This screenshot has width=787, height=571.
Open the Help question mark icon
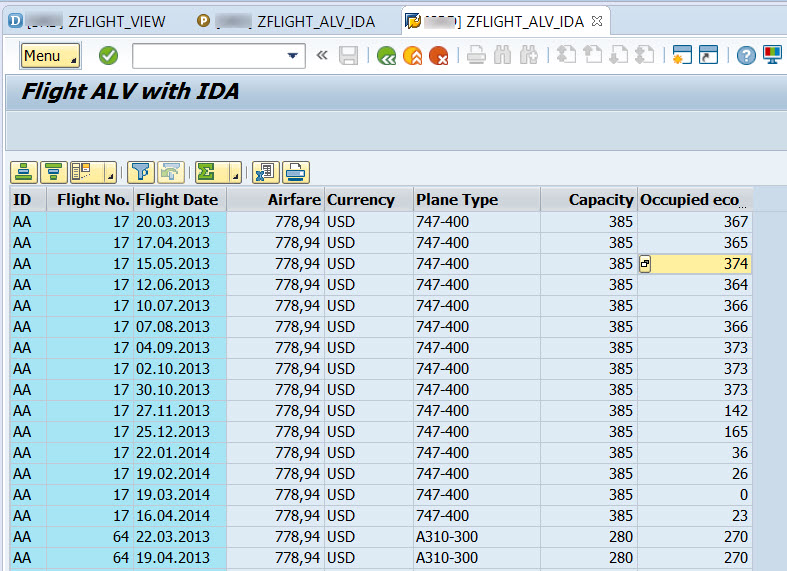pos(746,56)
